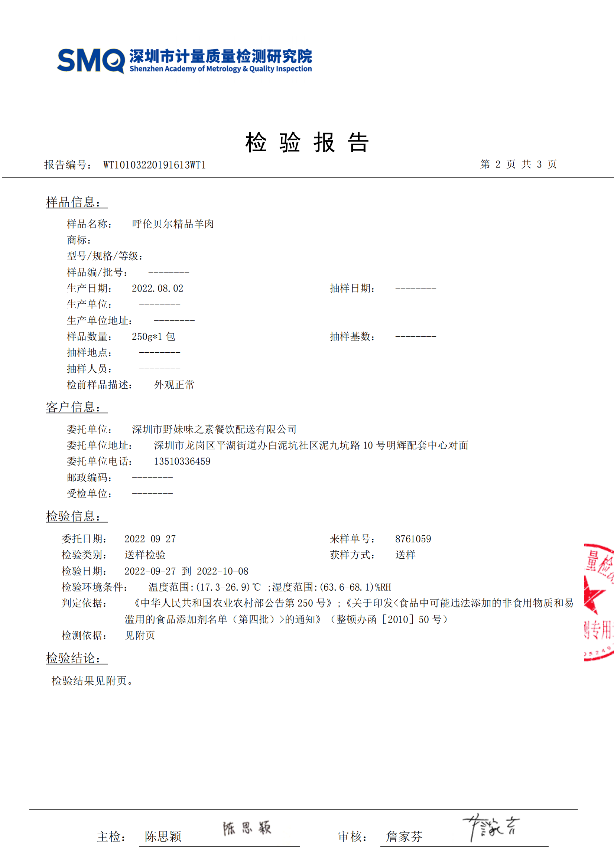Select humidity range (63.6-68.1)%RH text
614x868 pixels.
(355, 587)
